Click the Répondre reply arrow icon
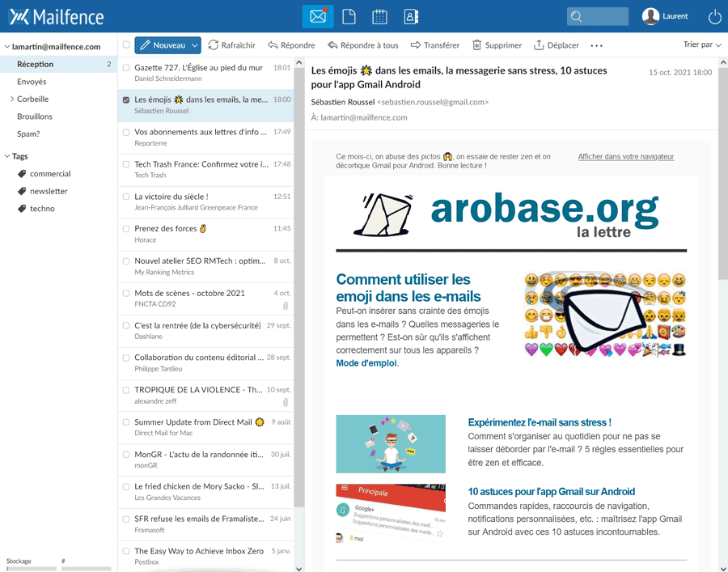 click(x=273, y=45)
